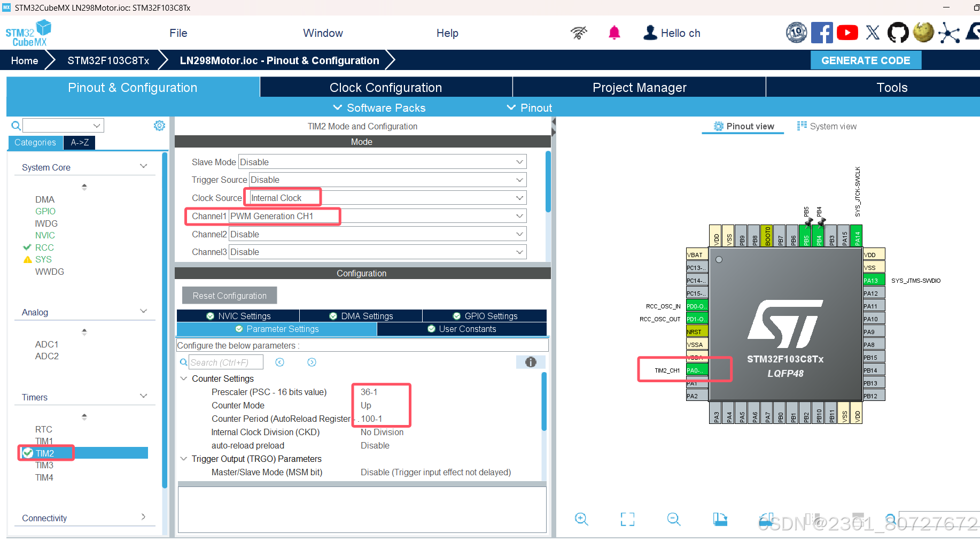Open NVIC Settings tab
This screenshot has width=980, height=541.
tap(238, 316)
